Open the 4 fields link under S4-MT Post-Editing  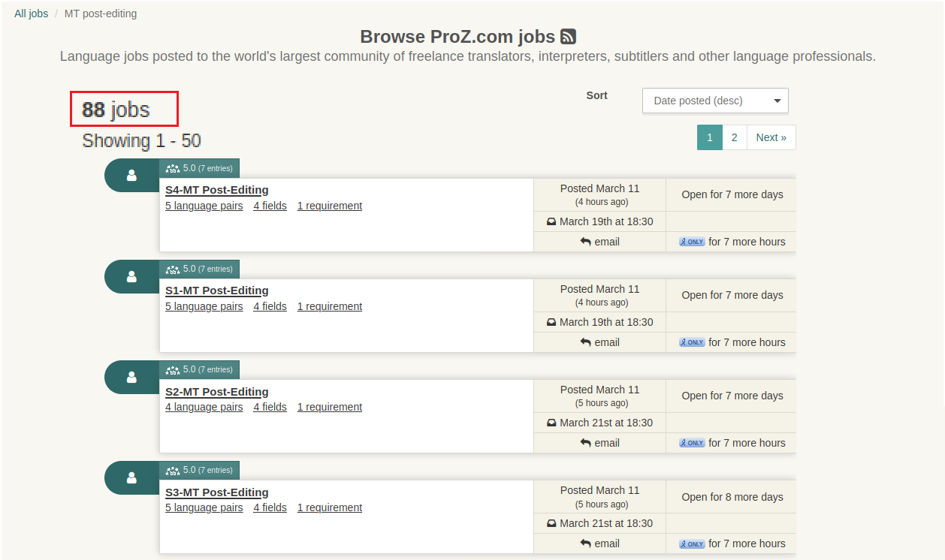tap(270, 206)
